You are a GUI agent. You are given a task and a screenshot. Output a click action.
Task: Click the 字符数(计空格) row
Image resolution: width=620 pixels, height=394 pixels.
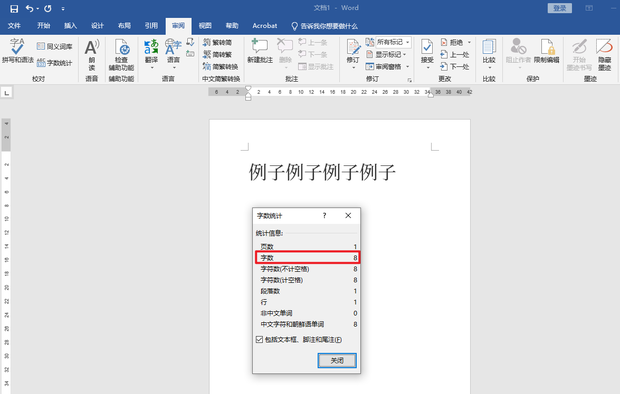click(308, 280)
